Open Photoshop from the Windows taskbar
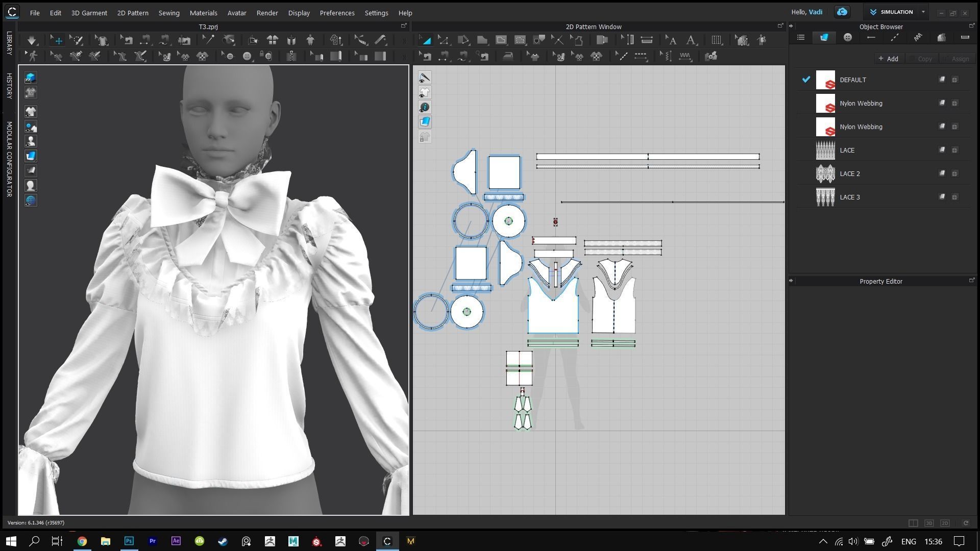The image size is (980, 551). click(x=129, y=541)
